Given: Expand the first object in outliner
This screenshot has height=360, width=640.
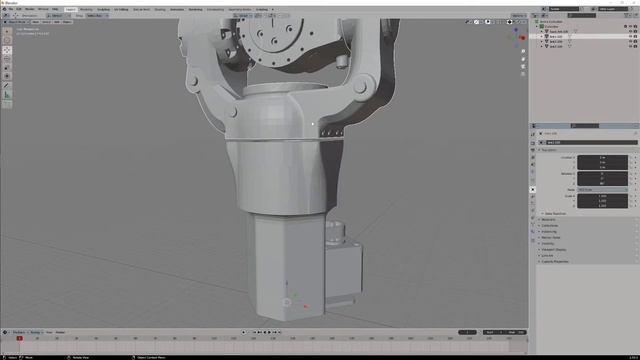Looking at the screenshot, I should (x=542, y=31).
